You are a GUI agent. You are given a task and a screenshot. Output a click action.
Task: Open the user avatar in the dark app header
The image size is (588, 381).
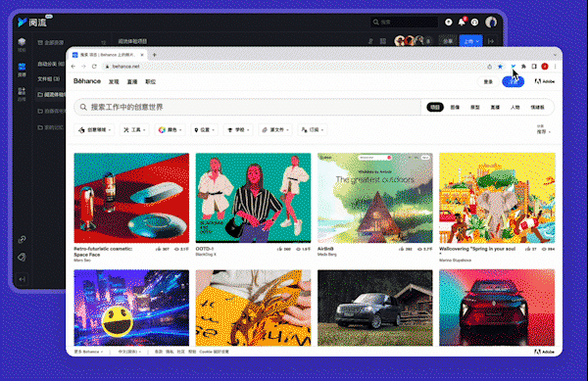[x=491, y=23]
